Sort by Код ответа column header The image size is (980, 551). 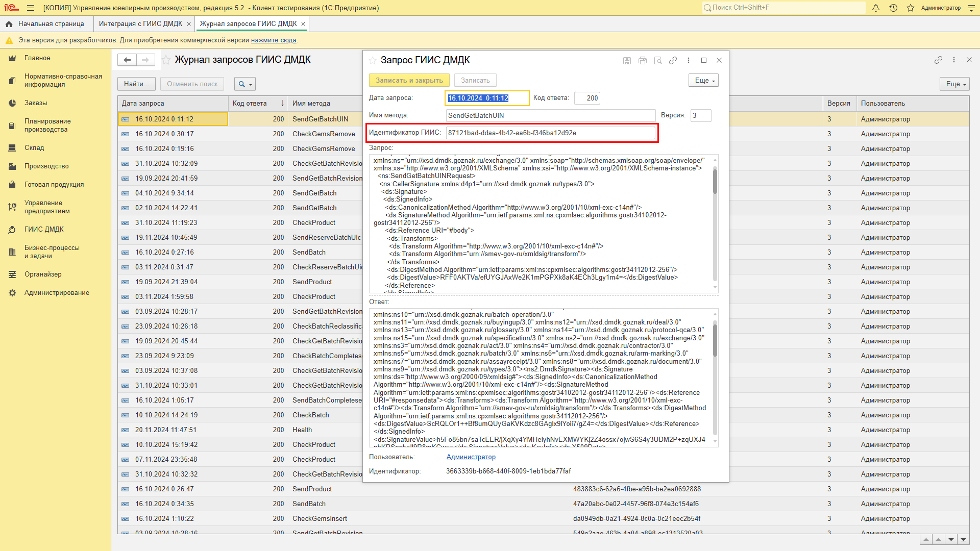[x=258, y=103]
